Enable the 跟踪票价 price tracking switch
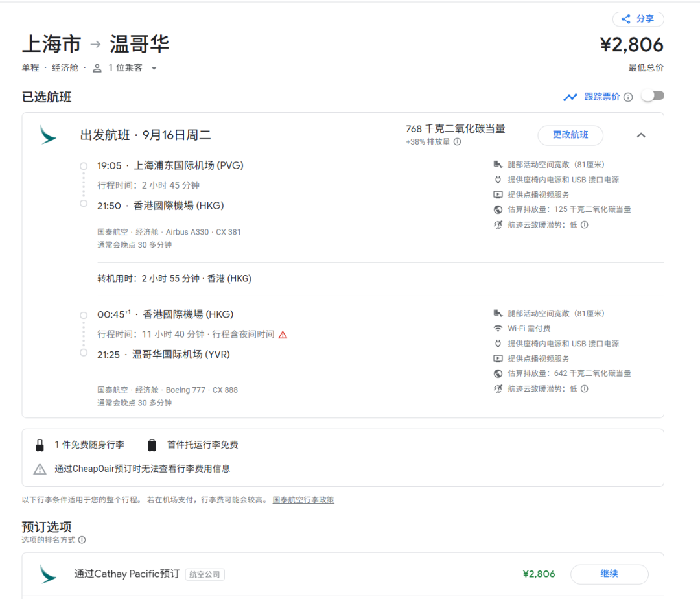 652,96
